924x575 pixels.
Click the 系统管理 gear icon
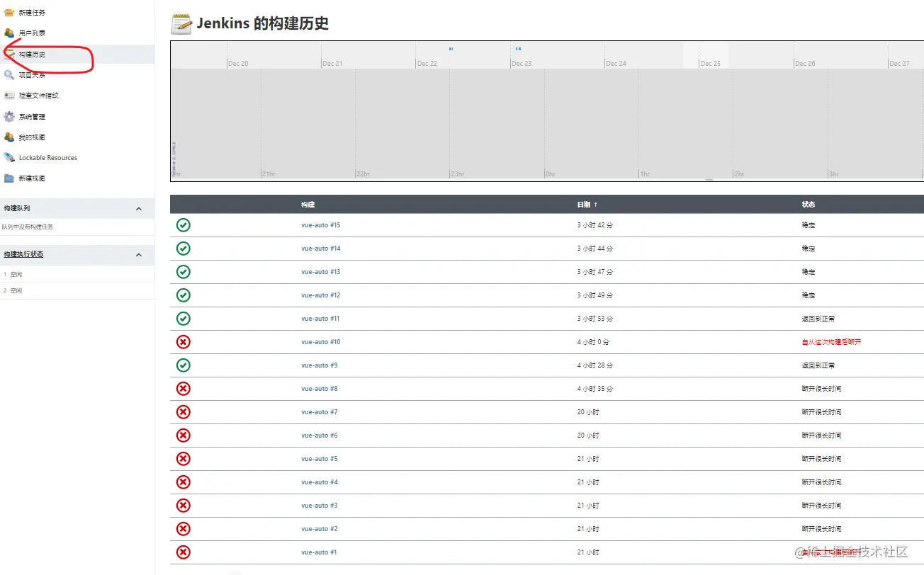point(9,116)
